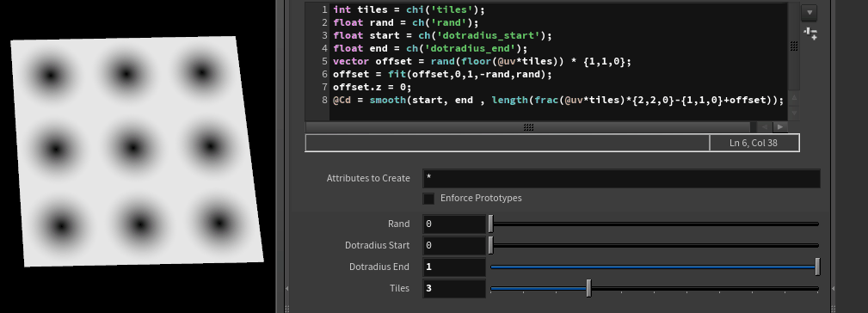
Task: Click the 'Rand' parameter label
Action: (x=398, y=224)
